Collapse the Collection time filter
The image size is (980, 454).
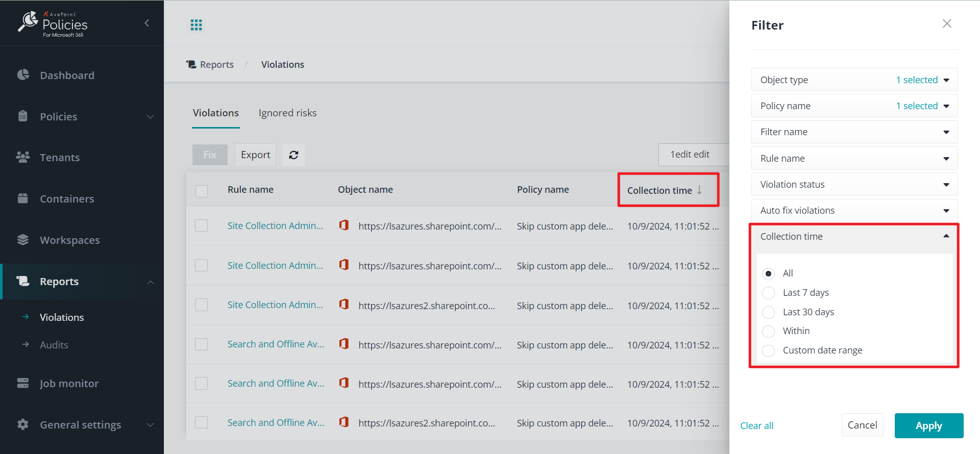854,237
